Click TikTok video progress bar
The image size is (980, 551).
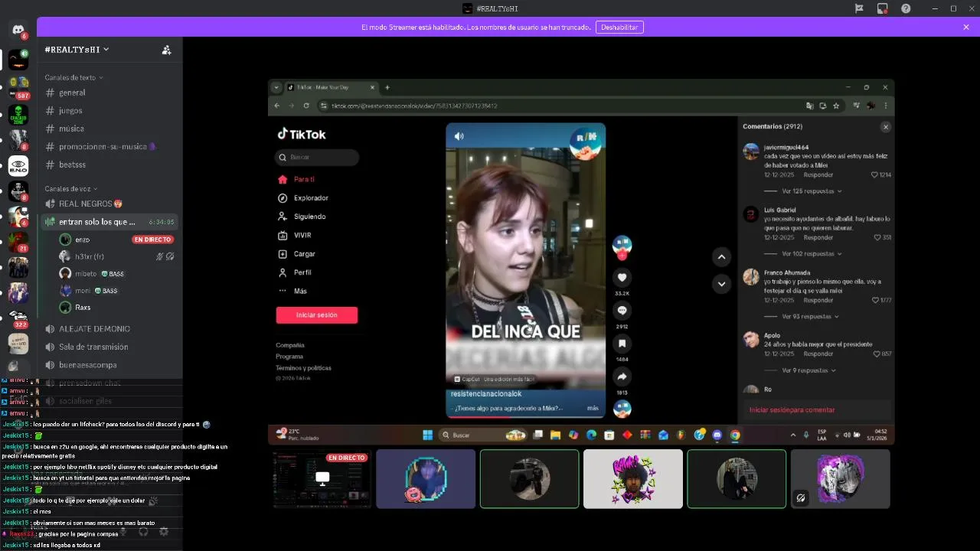pos(526,417)
